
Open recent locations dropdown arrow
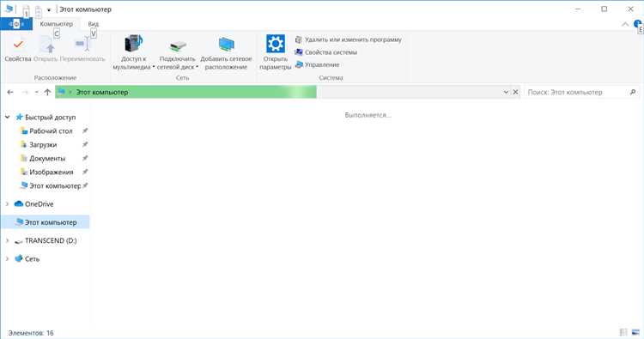pos(37,92)
